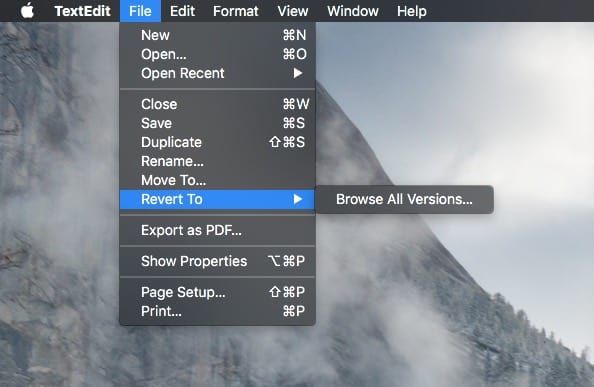This screenshot has width=594, height=387.
Task: Select Rename… menu item
Action: coord(217,161)
